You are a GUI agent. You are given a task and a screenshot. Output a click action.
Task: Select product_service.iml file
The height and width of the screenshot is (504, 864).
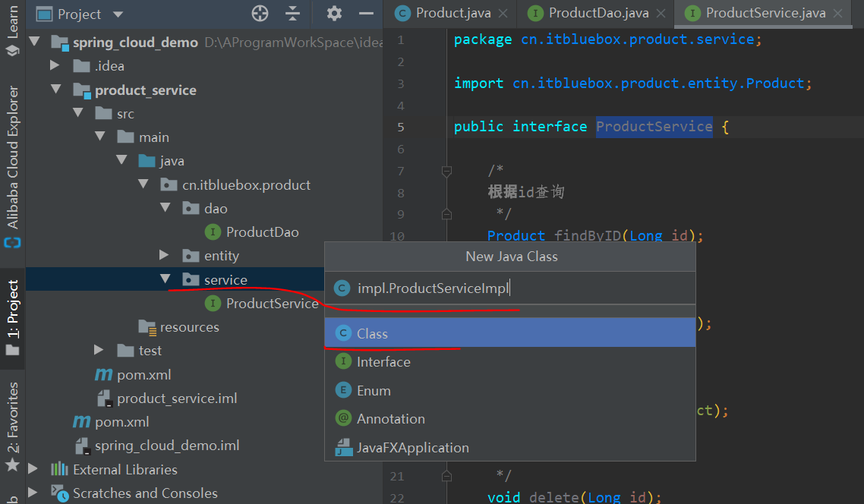click(x=166, y=398)
